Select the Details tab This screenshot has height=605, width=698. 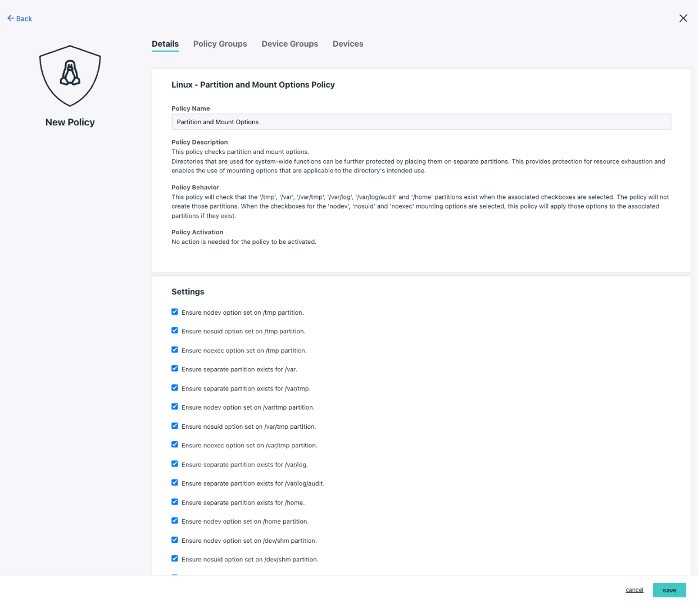click(x=165, y=44)
